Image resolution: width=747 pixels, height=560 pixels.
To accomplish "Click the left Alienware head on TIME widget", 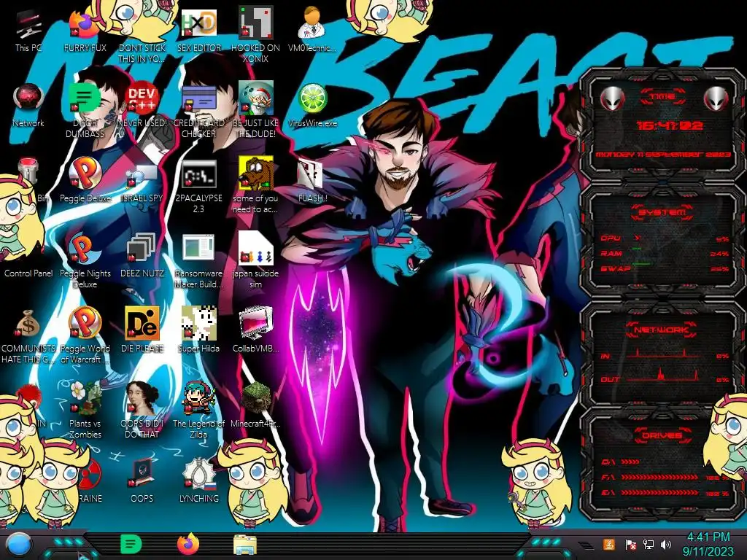I will (612, 98).
